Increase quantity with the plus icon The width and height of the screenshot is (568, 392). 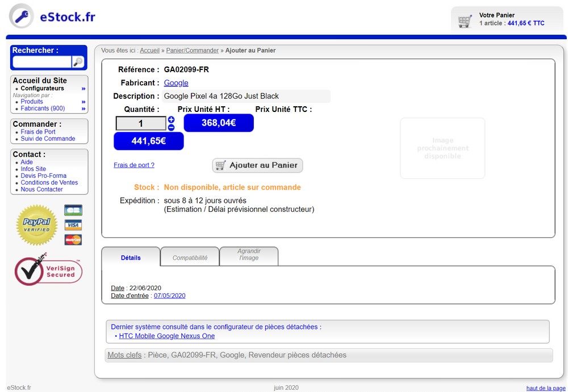pyautogui.click(x=172, y=119)
